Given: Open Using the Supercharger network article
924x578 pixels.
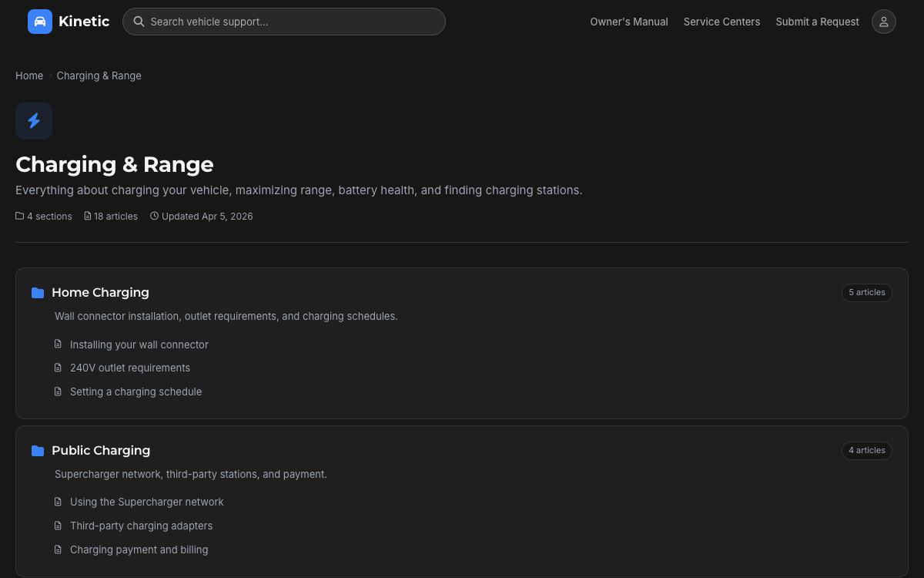Looking at the screenshot, I should (x=147, y=502).
